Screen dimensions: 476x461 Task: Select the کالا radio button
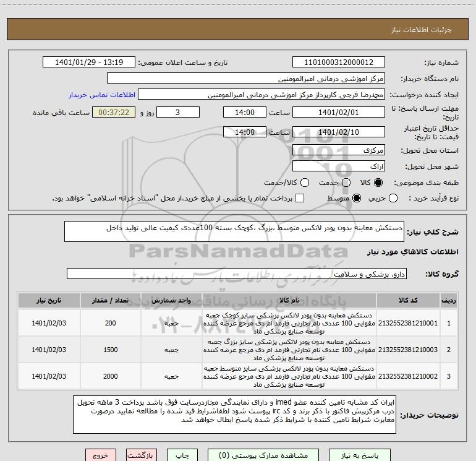tap(378, 183)
